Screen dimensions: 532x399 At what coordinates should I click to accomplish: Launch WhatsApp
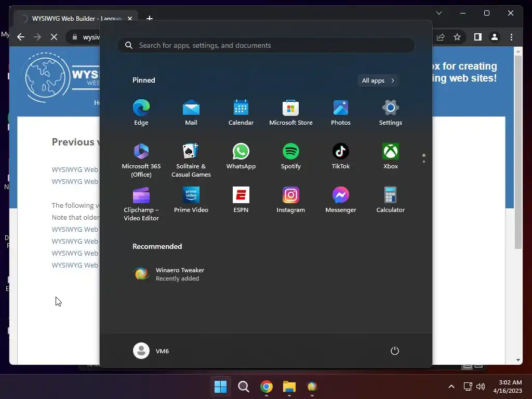pyautogui.click(x=241, y=156)
